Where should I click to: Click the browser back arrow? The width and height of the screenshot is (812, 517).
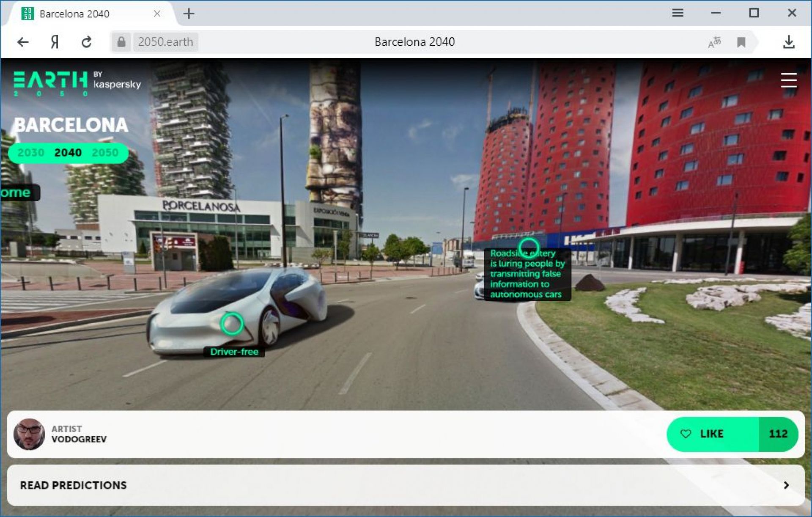23,42
